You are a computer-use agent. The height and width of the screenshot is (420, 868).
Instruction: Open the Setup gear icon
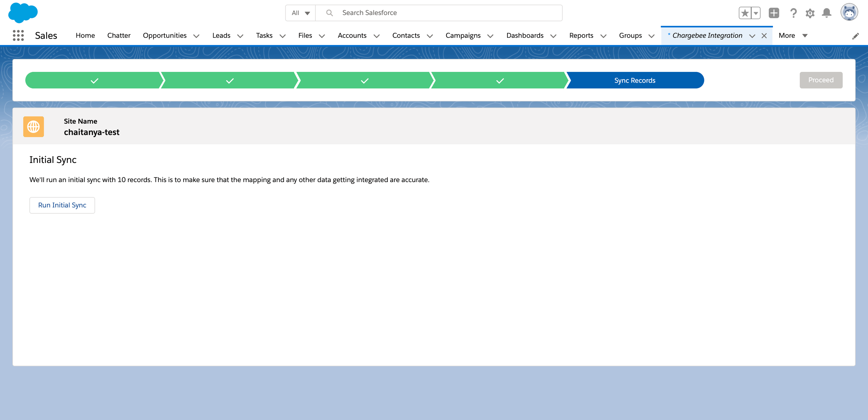pos(810,13)
